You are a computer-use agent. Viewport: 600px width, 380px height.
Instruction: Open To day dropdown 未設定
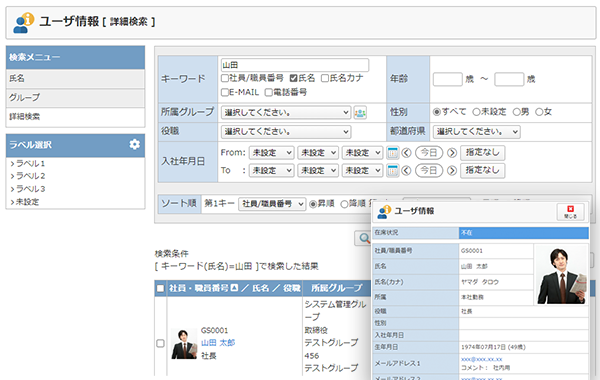coord(362,170)
